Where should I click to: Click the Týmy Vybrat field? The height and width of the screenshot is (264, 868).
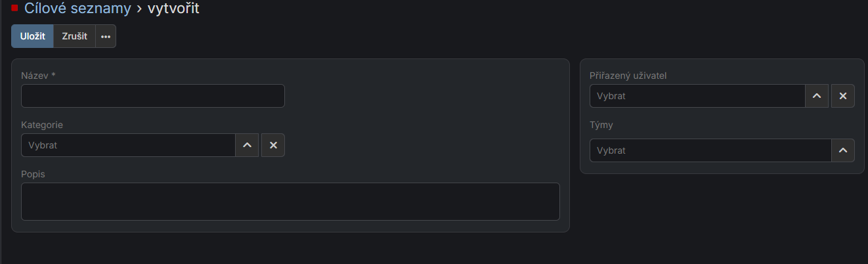[x=710, y=150]
